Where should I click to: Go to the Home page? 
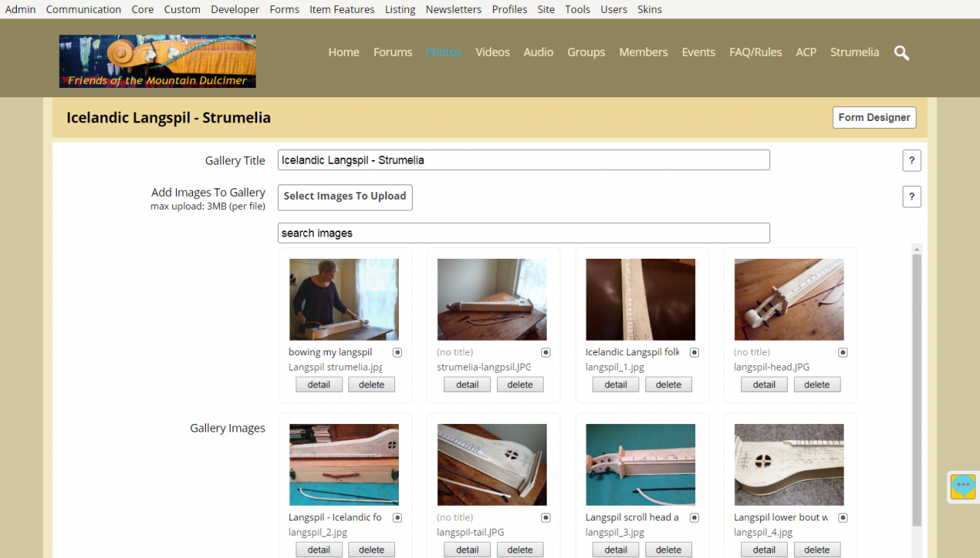pos(344,52)
